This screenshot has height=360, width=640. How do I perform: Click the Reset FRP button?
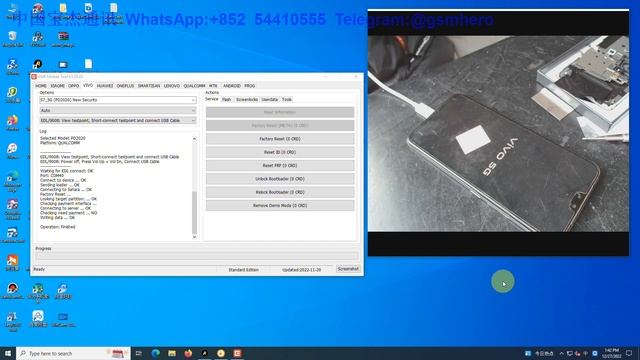point(280,166)
